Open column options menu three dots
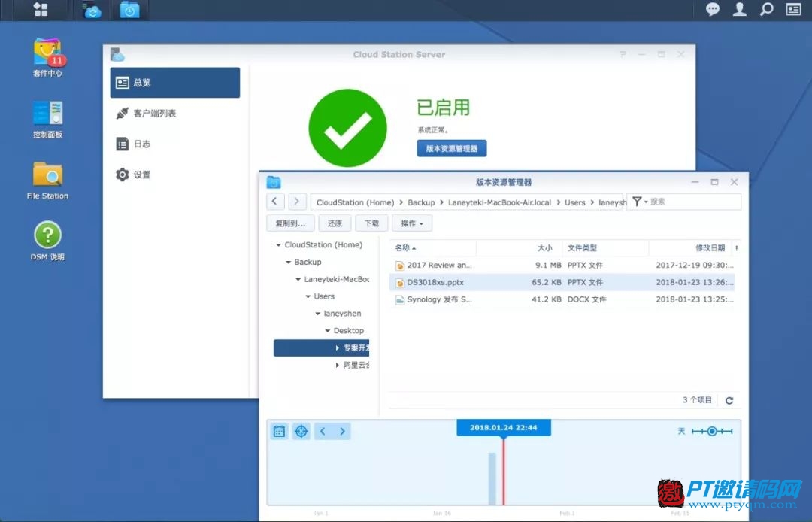The height and width of the screenshot is (522, 812). pyautogui.click(x=736, y=248)
